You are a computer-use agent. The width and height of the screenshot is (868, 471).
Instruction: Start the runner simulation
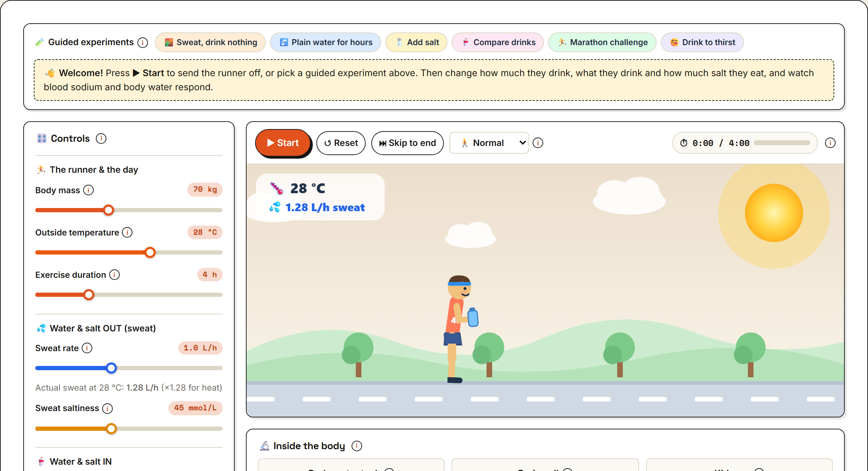pyautogui.click(x=283, y=143)
